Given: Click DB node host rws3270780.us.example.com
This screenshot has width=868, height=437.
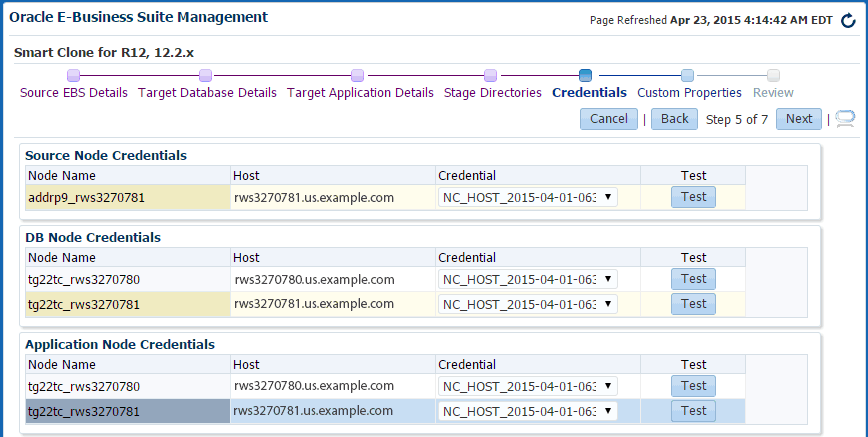Looking at the screenshot, I should coord(314,280).
